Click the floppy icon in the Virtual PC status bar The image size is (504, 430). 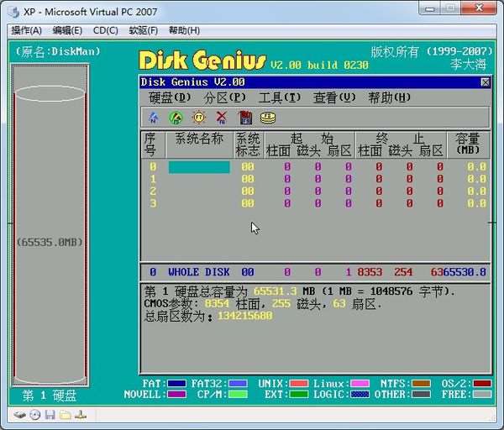coord(50,415)
